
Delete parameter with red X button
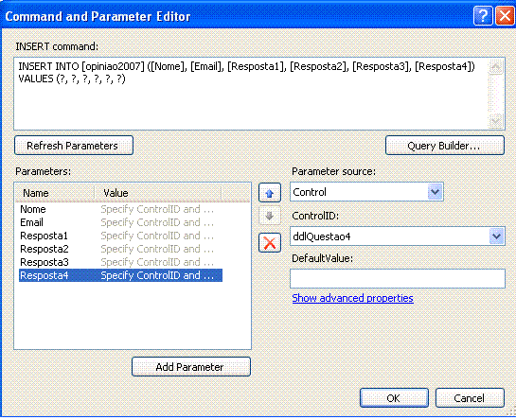coord(270,243)
